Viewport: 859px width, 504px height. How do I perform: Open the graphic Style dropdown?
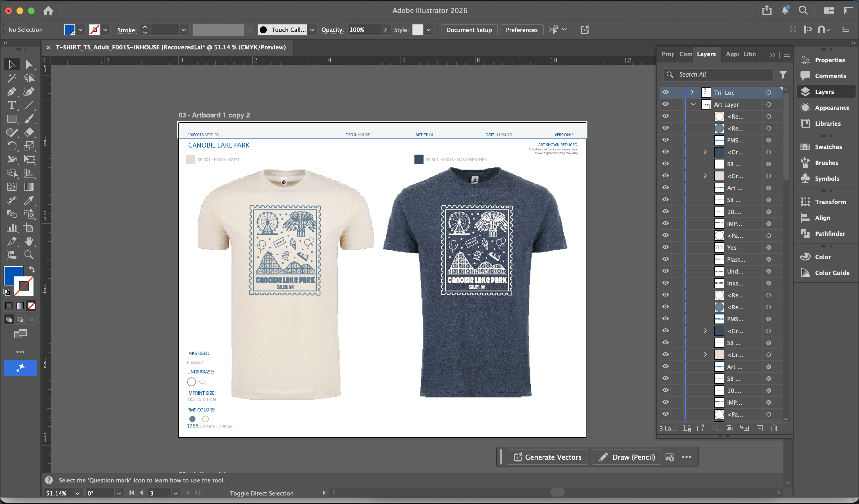(x=428, y=30)
